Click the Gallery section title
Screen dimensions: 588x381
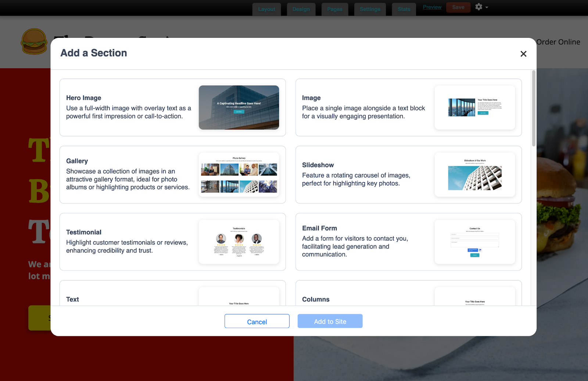(77, 161)
